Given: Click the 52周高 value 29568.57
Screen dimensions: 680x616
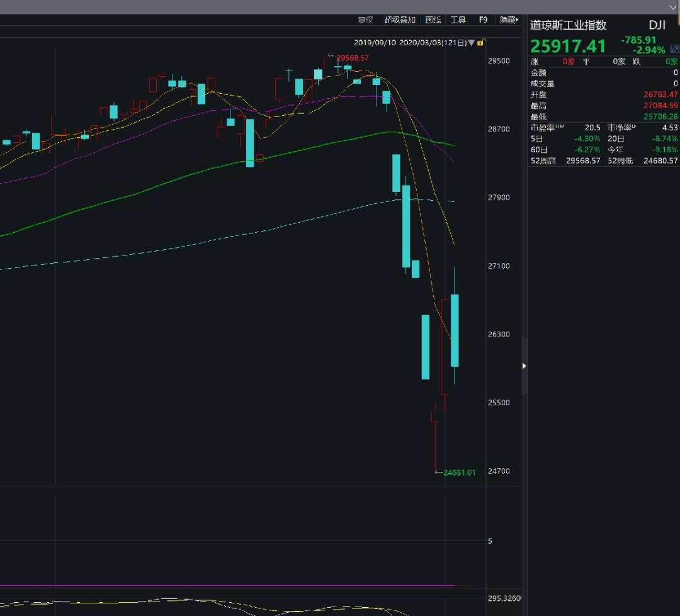Looking at the screenshot, I should click(x=583, y=161).
